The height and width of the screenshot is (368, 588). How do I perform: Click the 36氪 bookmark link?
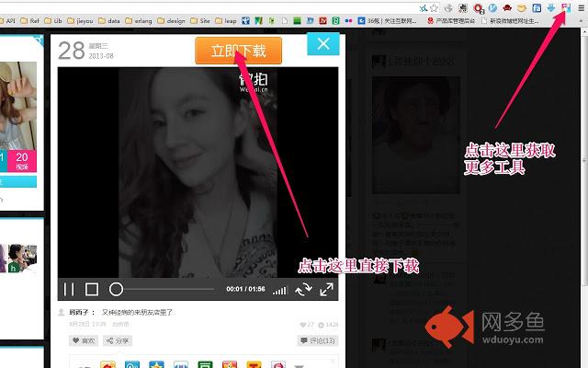click(390, 20)
